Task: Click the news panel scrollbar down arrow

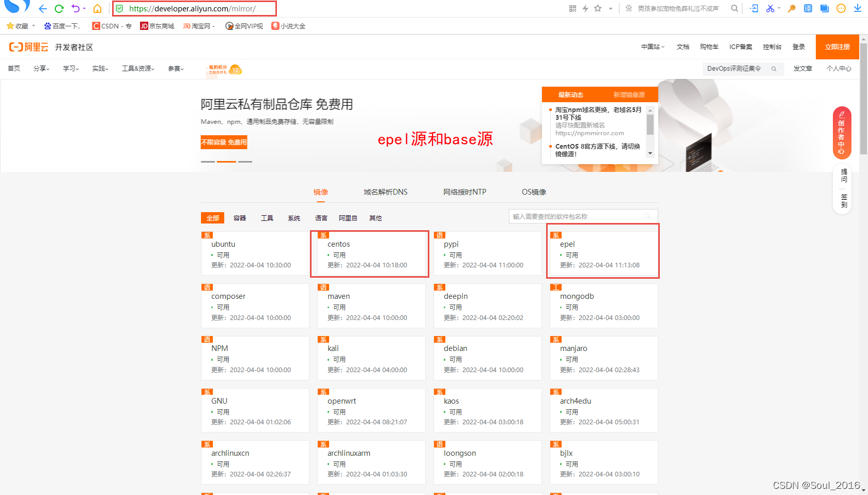Action: click(650, 154)
